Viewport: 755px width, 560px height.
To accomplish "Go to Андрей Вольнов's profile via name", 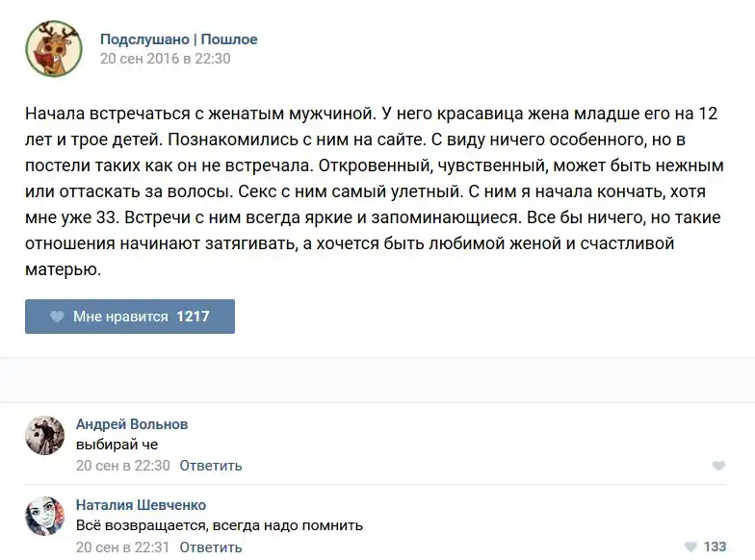I will coord(132,424).
